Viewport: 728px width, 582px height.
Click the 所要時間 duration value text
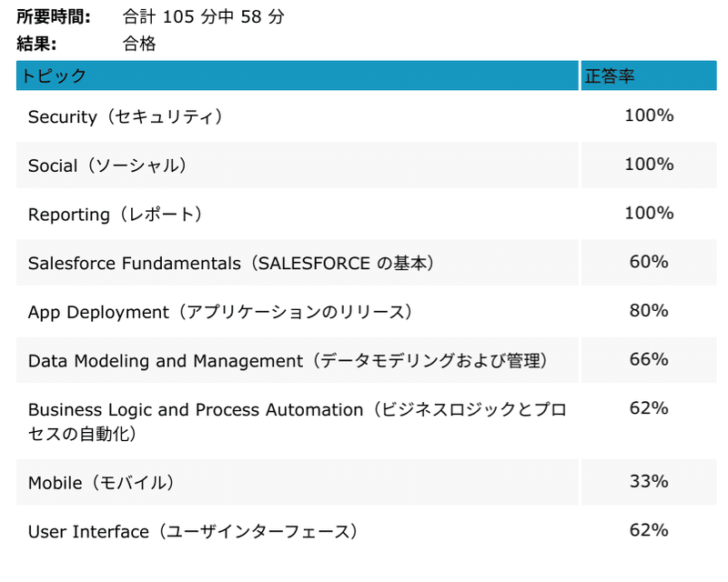pos(203,16)
